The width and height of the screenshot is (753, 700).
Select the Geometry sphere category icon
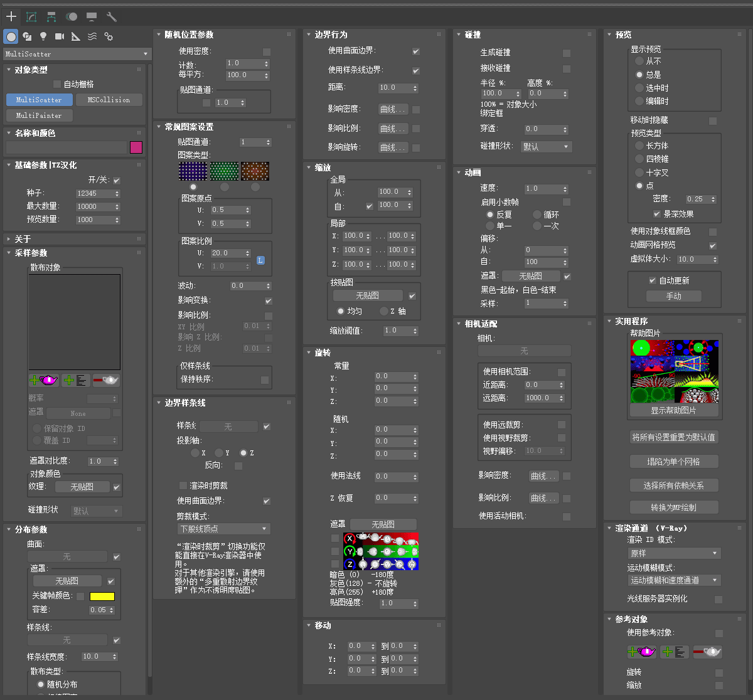point(11,36)
